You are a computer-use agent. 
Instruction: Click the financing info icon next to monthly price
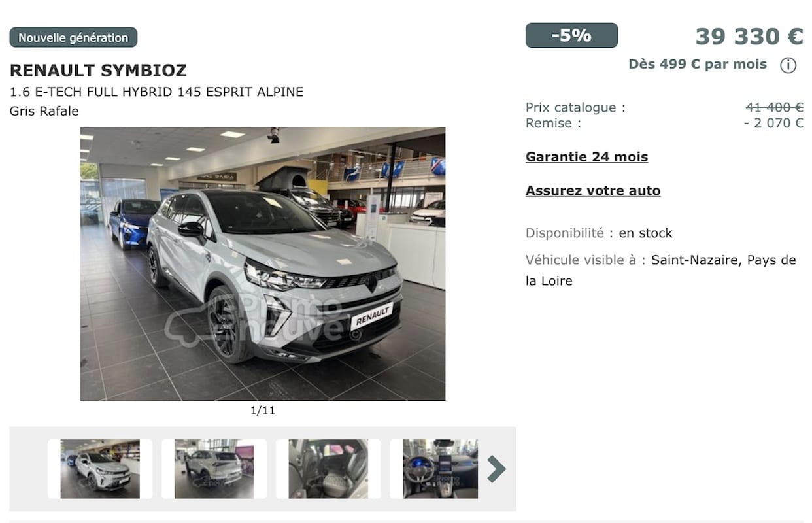(x=788, y=65)
